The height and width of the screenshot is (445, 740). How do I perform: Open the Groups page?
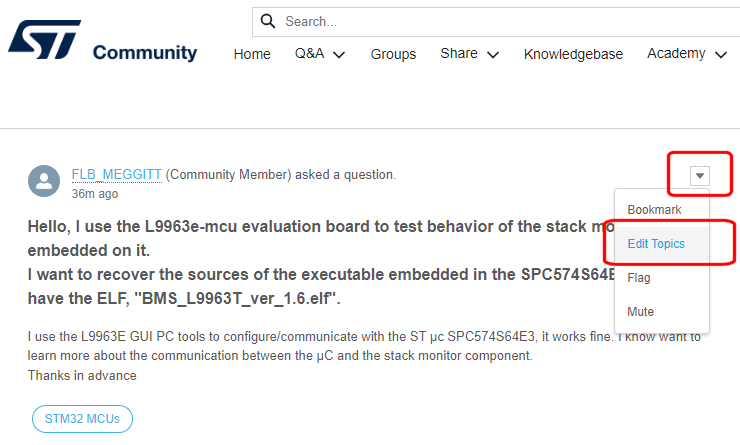[393, 54]
